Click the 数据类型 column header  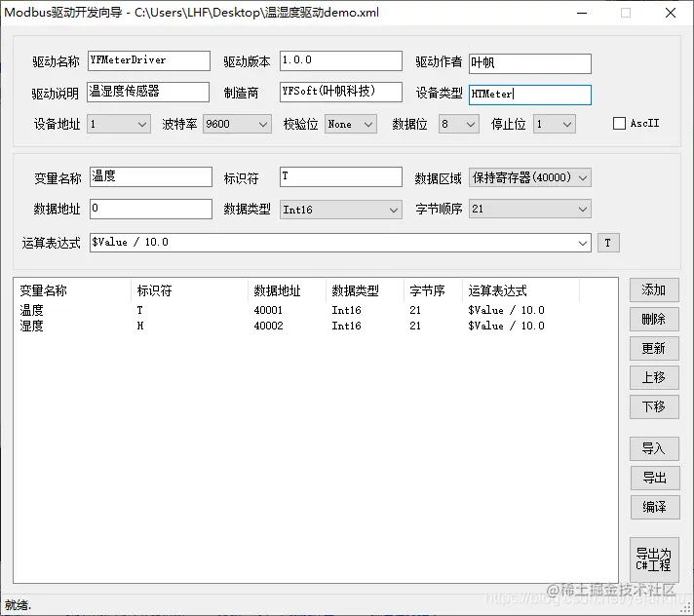click(365, 290)
